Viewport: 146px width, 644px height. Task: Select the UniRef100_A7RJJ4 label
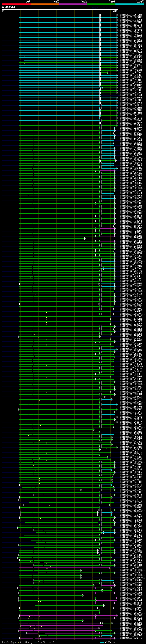click(x=131, y=193)
